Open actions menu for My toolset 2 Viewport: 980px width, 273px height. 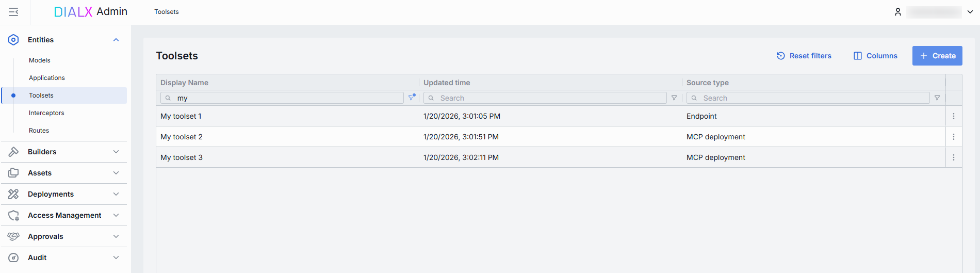pos(954,137)
